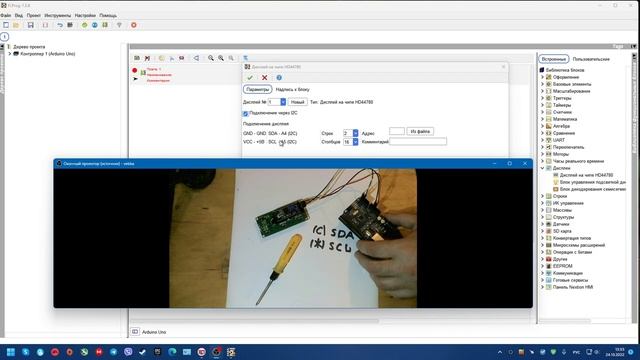Open columns count dropdown showing 16
640x360 pixels.
coord(355,142)
